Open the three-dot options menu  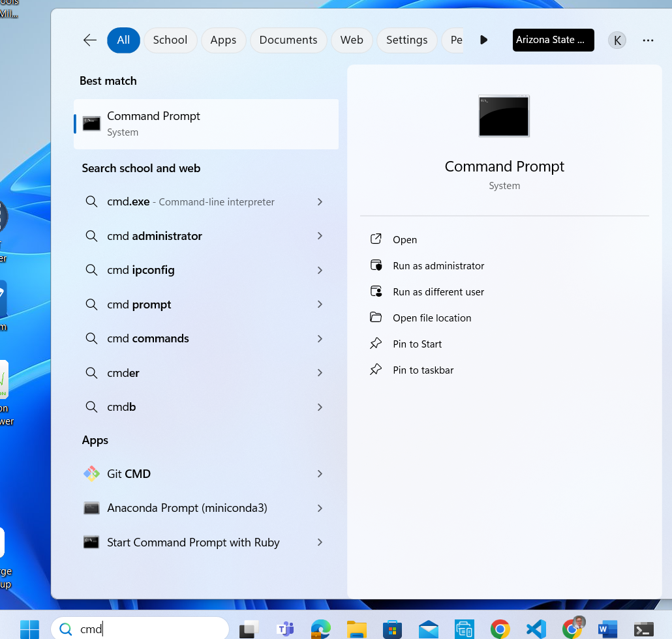click(x=648, y=40)
